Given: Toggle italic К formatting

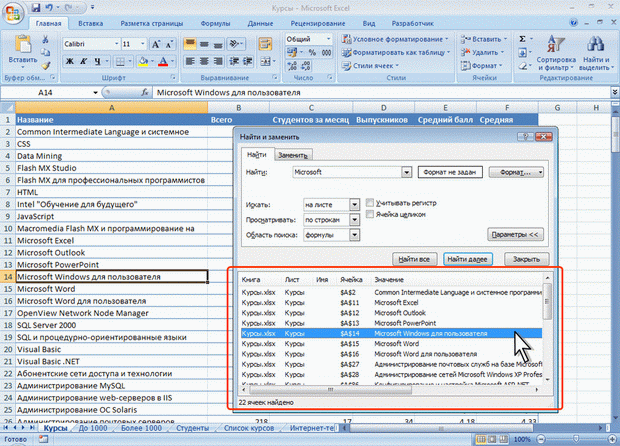Looking at the screenshot, I should tap(83, 61).
